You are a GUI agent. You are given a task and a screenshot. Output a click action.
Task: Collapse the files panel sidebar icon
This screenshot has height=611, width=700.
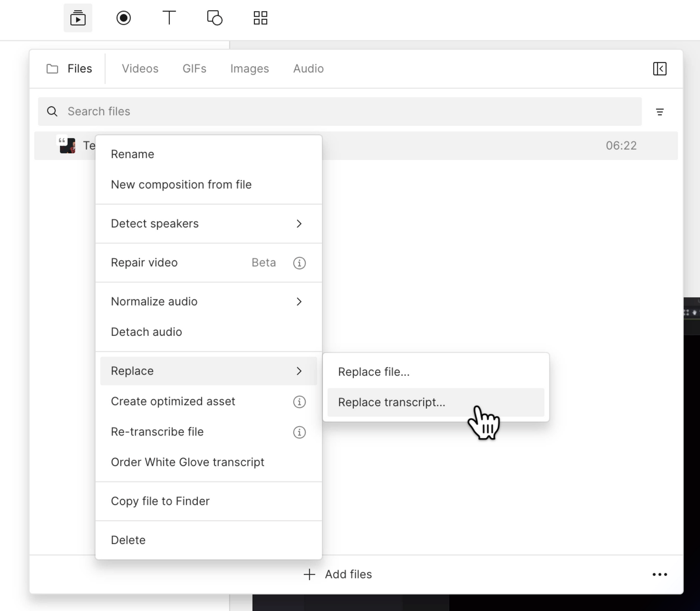pos(660,69)
